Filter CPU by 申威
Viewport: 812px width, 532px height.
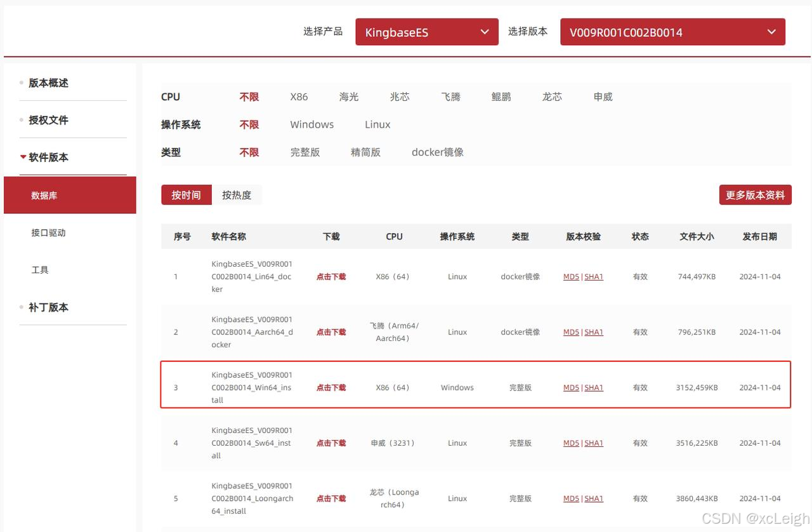tap(603, 96)
